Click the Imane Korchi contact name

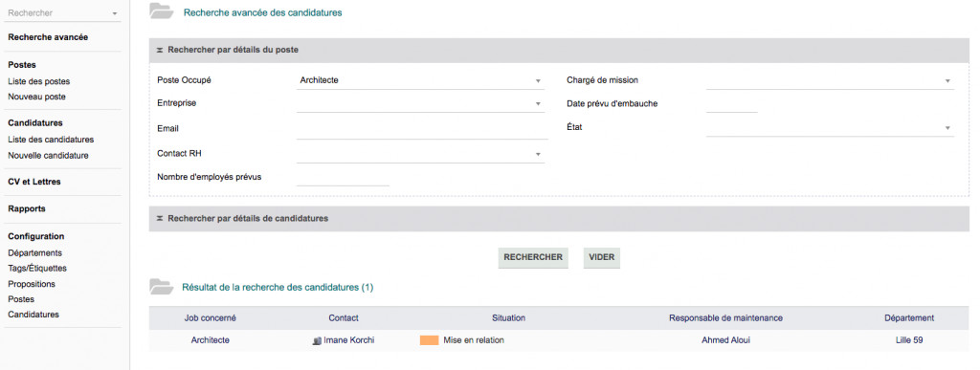tap(349, 340)
